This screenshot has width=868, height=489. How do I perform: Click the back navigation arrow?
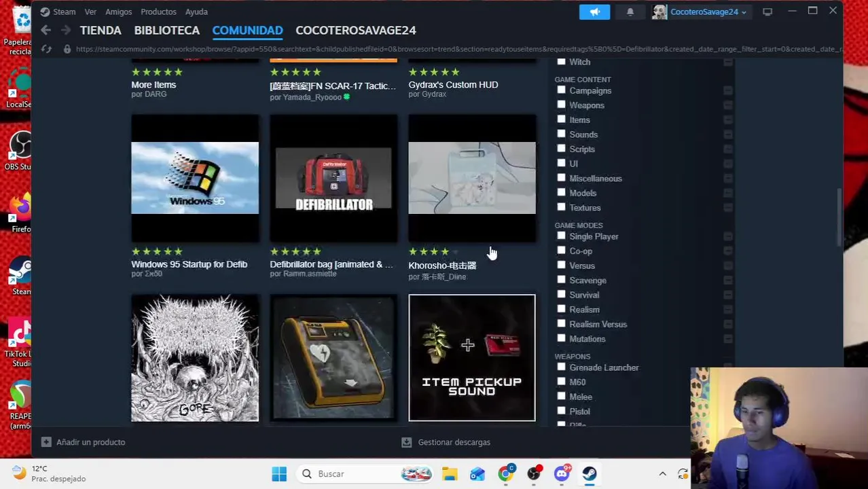click(x=46, y=30)
